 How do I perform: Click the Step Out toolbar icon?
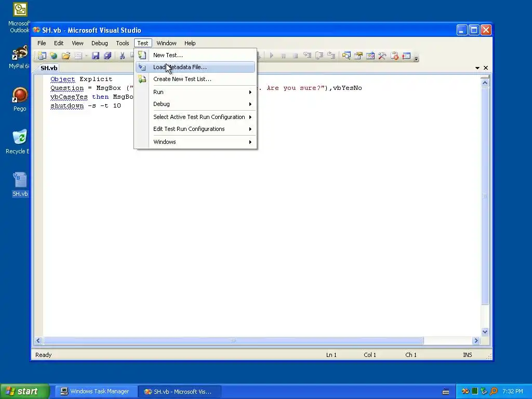click(x=331, y=55)
